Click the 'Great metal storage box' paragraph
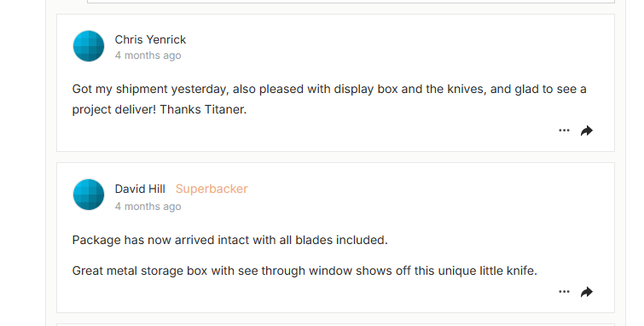Viewport: 644px width, 326px height. [x=305, y=271]
